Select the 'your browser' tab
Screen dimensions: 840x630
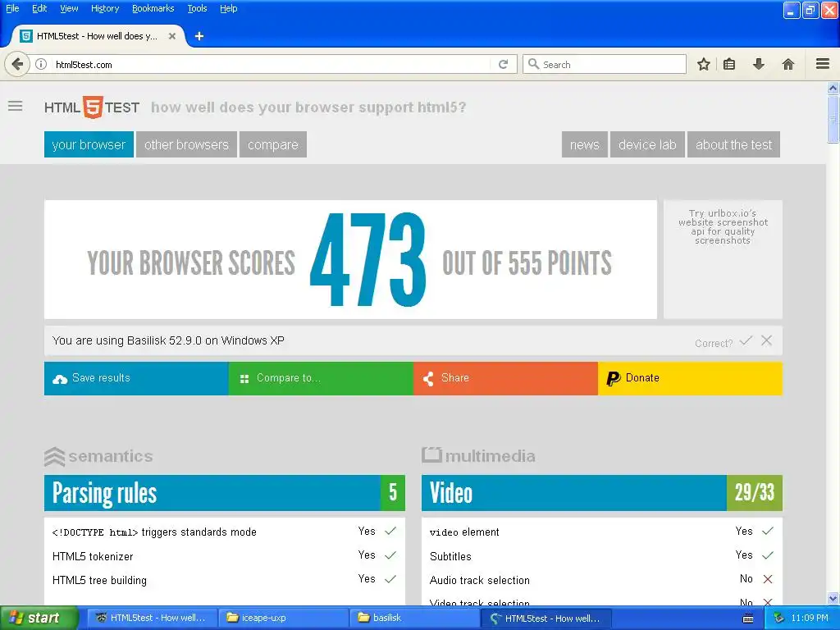pyautogui.click(x=89, y=144)
